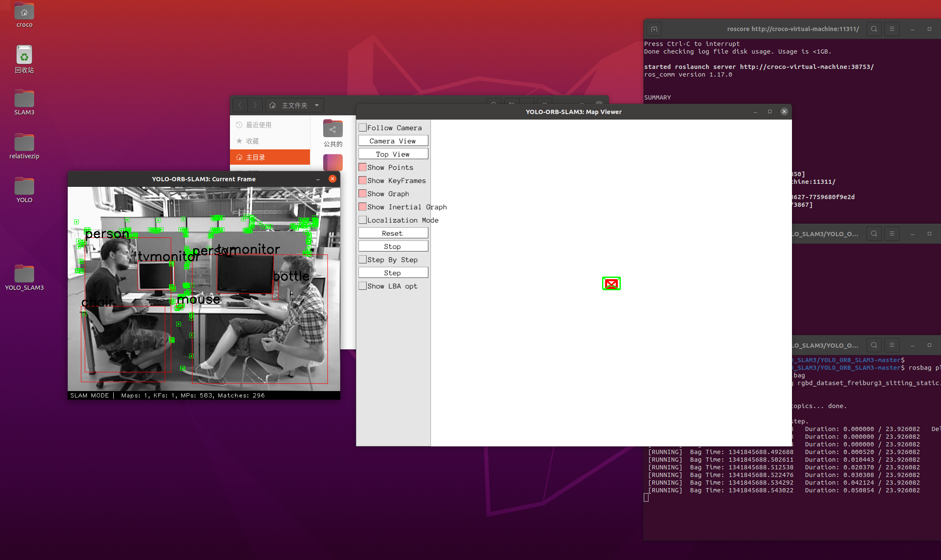Click the Stop button in Map Viewer
The width and height of the screenshot is (941, 560).
point(393,246)
